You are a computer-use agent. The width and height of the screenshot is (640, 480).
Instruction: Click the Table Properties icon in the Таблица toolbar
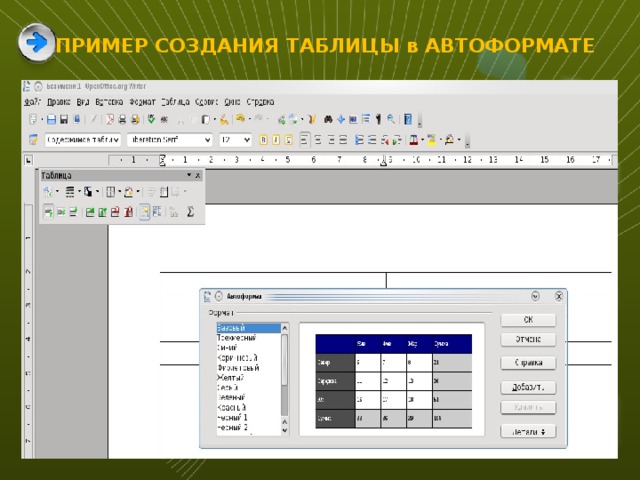pyautogui.click(x=157, y=212)
